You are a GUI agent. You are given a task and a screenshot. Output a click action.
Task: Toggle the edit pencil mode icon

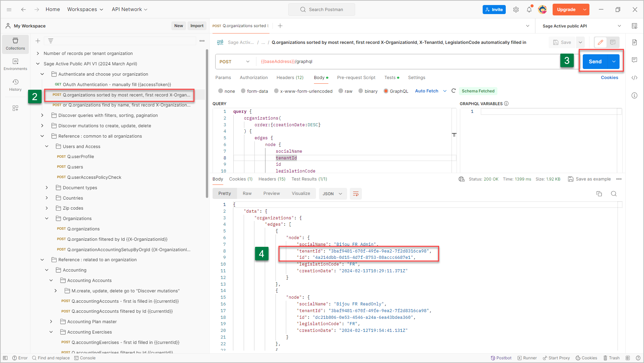(x=600, y=42)
